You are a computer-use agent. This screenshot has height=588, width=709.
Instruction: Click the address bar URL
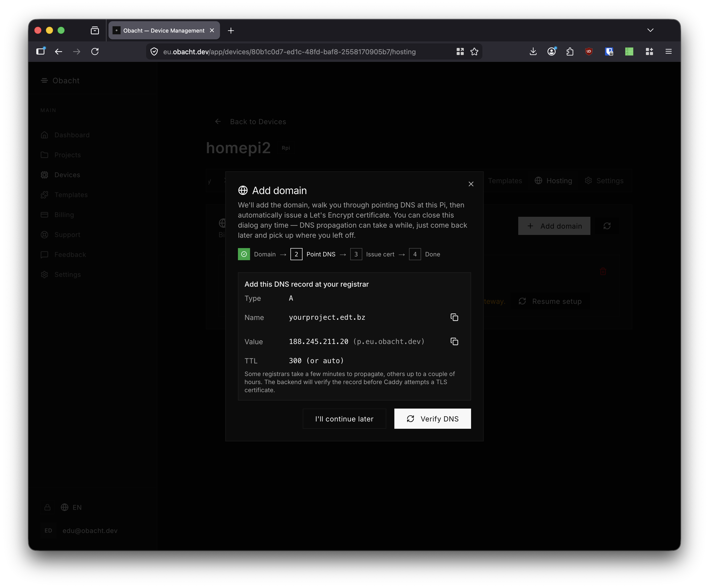coord(289,52)
